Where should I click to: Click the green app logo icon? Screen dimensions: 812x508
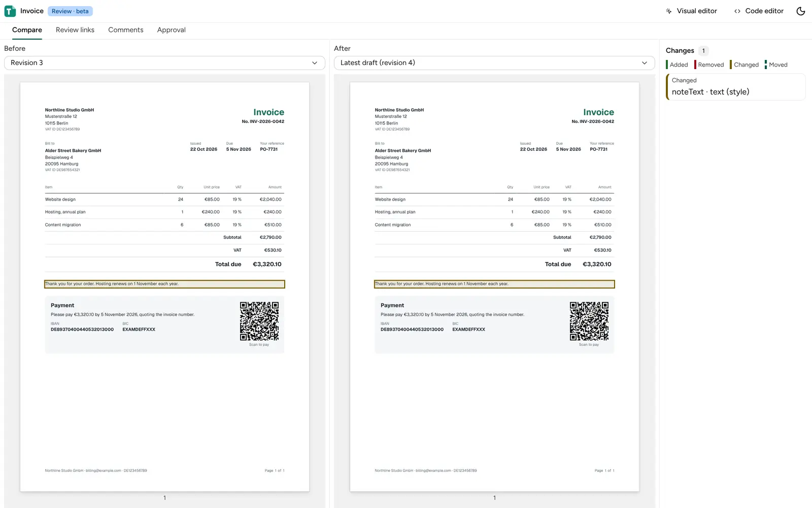10,11
